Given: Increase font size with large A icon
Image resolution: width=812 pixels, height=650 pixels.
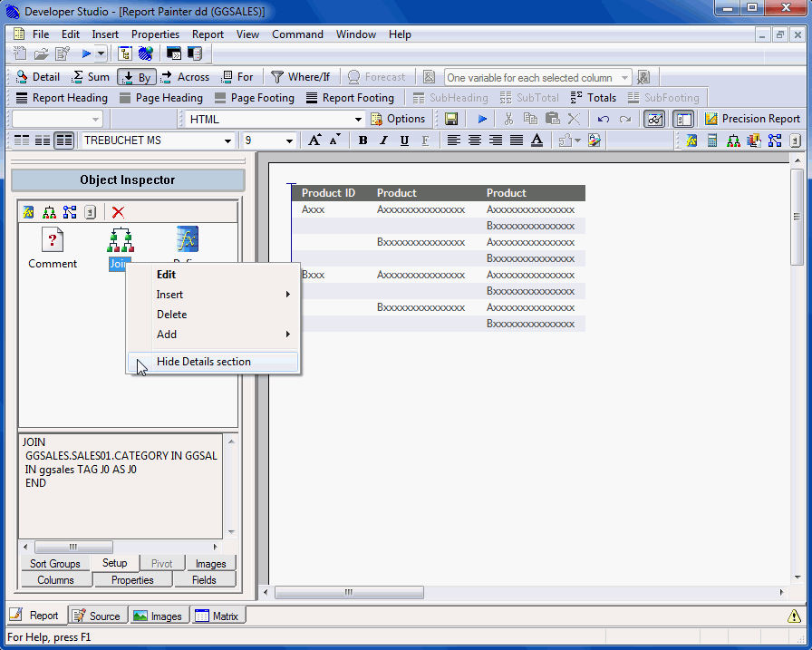Looking at the screenshot, I should click(314, 141).
